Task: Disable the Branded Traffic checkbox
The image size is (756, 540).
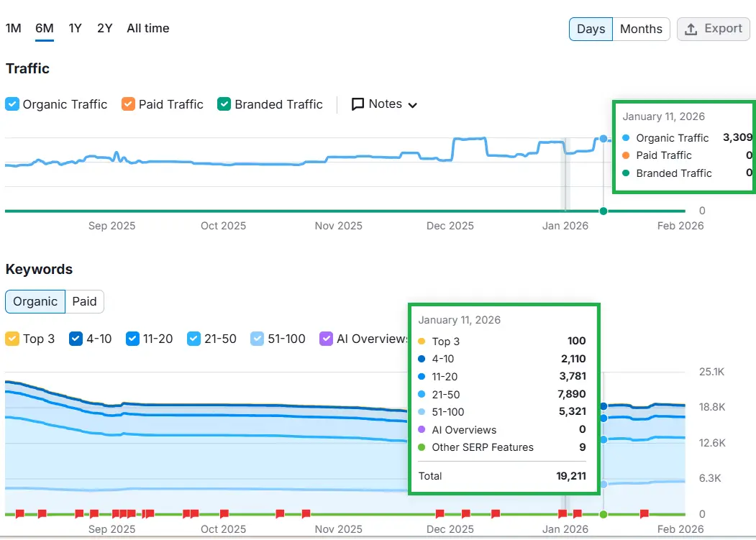Action: [224, 104]
